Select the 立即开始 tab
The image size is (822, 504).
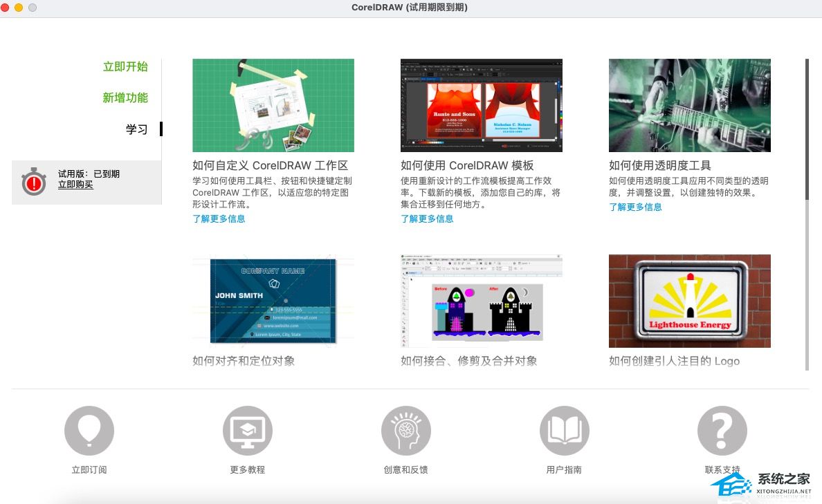[x=125, y=66]
